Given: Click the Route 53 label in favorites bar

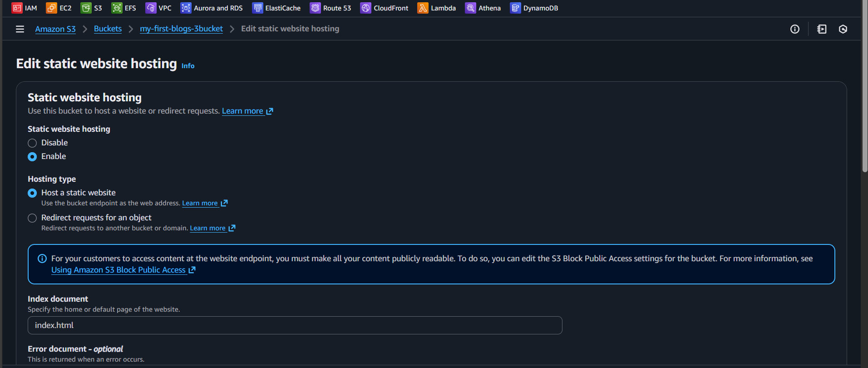Looking at the screenshot, I should 337,8.
